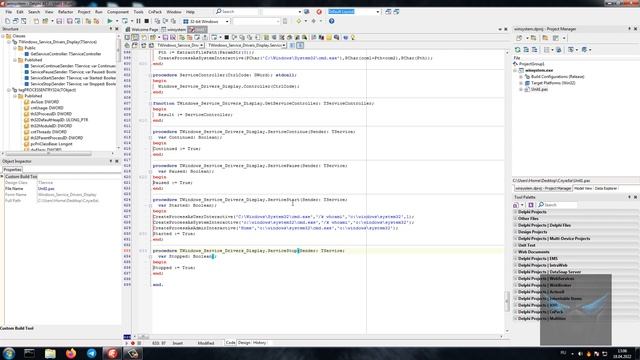Select the Data Explorer tab
640x360 pixels.
606,188
